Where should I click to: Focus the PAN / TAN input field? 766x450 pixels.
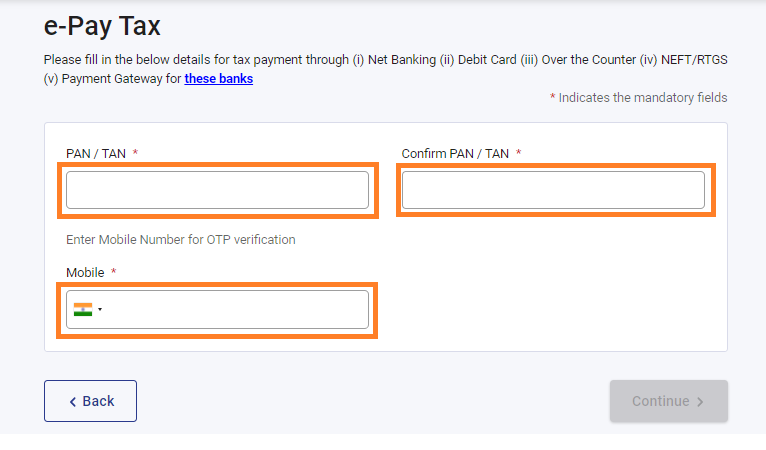pos(217,190)
